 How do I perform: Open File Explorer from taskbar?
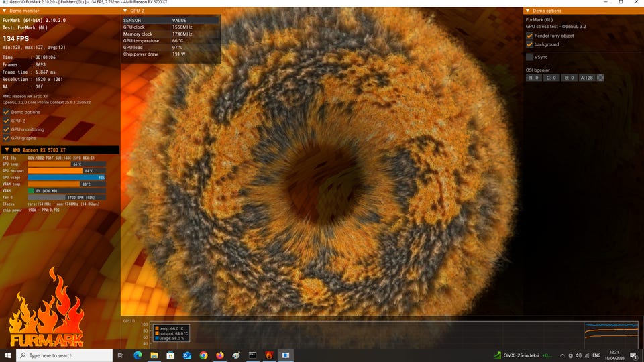pos(154,355)
